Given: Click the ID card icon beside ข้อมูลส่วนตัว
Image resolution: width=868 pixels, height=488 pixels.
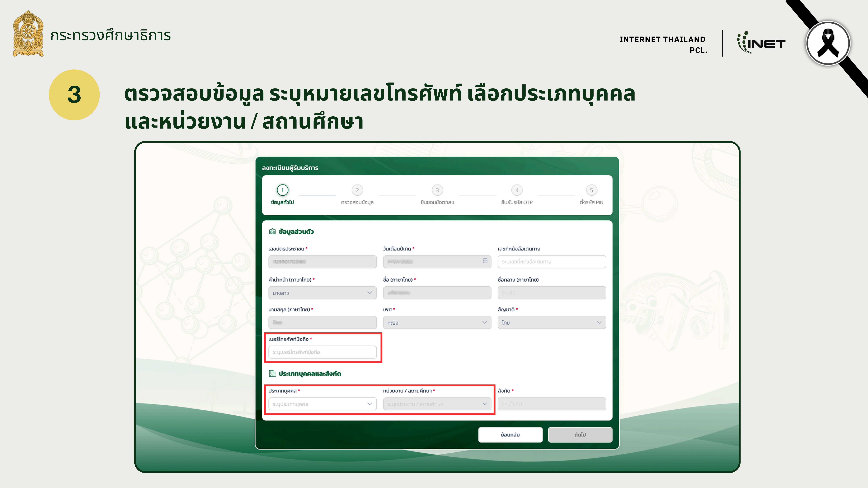Looking at the screenshot, I should coord(272,231).
